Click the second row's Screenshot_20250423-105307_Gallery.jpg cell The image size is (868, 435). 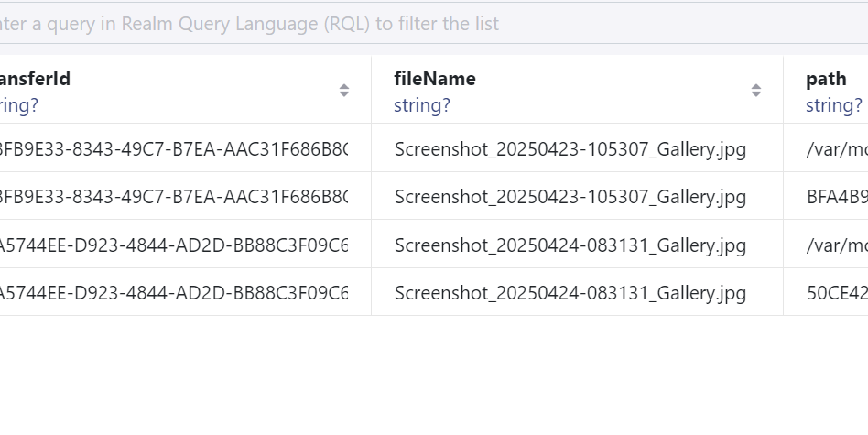(570, 197)
